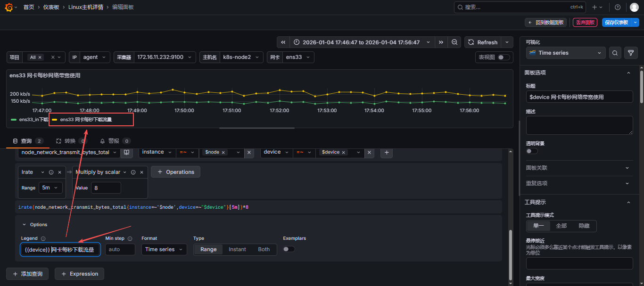This screenshot has height=286, width=644.
Task: Click the Grafana logo icon
Action: 8,7
